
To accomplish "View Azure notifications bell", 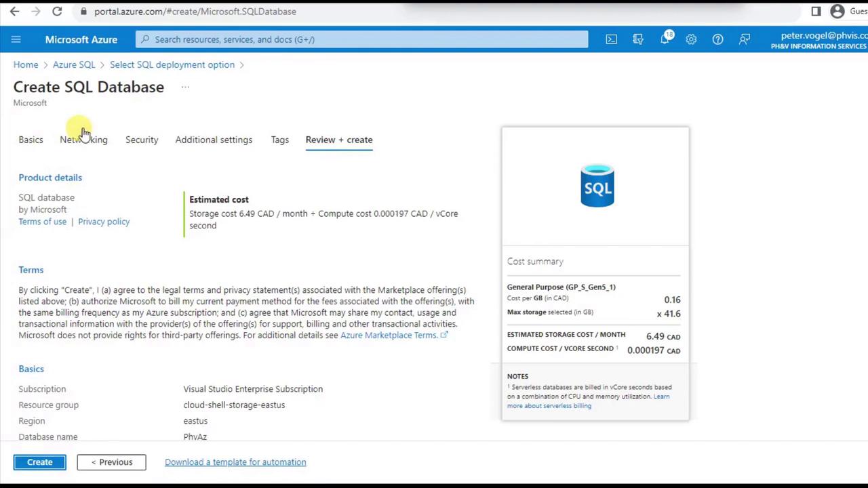I will coord(665,39).
